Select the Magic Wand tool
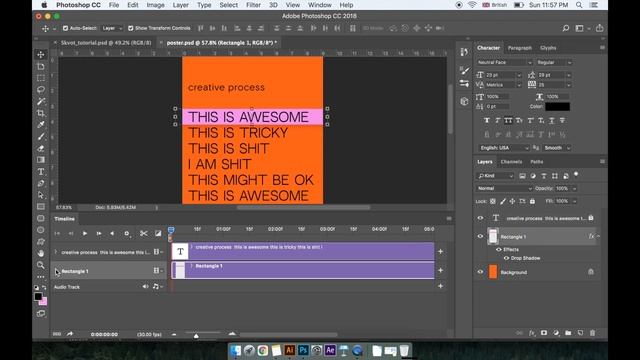Viewport: 640px width, 360px height. 41,101
